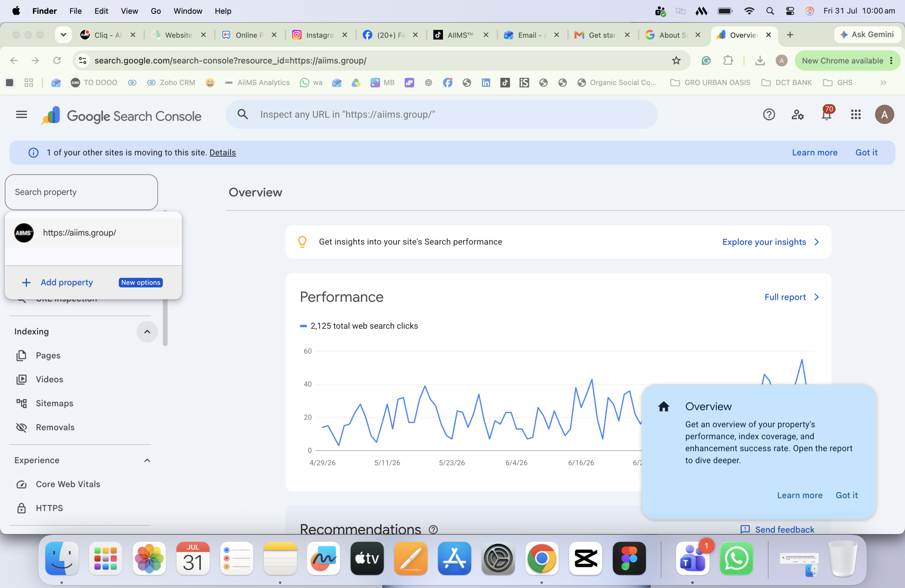This screenshot has width=905, height=588.
Task: Click the sidebar vertical scrollbar
Action: pyautogui.click(x=165, y=323)
